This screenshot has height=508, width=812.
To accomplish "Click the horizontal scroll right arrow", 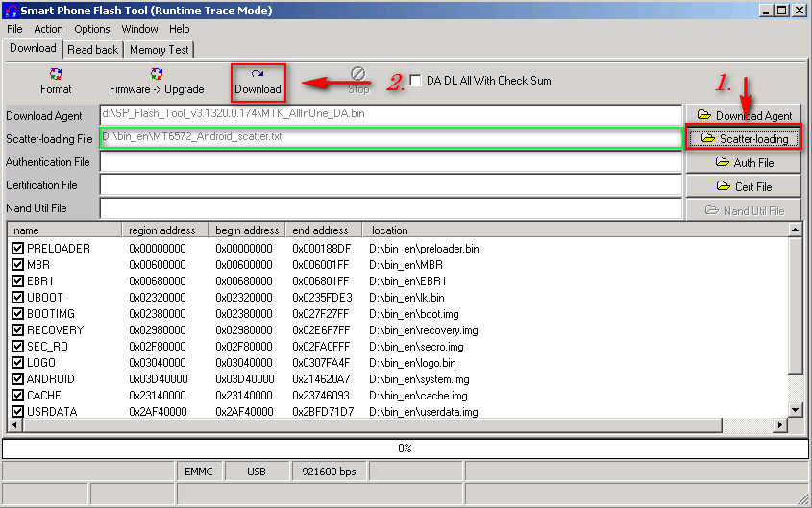I will 780,424.
